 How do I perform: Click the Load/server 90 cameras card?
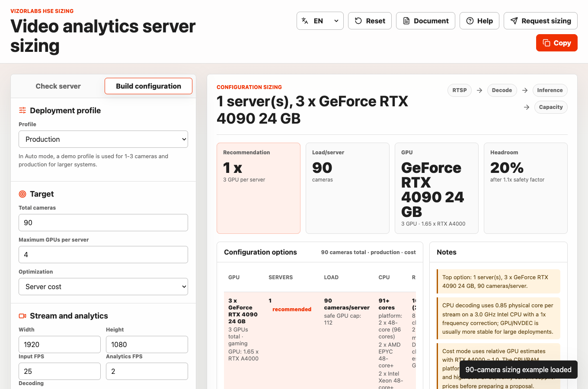click(x=348, y=188)
